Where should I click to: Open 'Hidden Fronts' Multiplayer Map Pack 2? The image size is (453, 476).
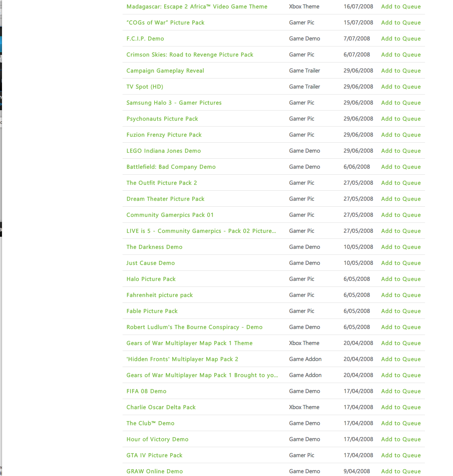(182, 359)
